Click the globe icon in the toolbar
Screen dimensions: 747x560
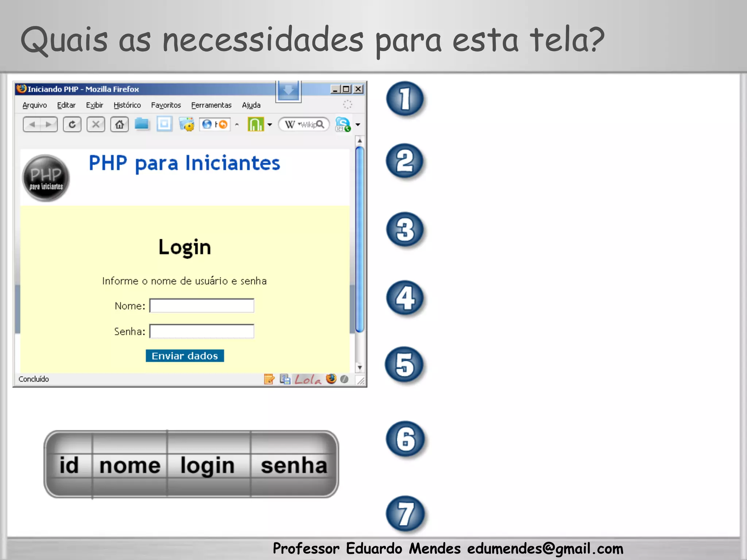(x=207, y=124)
